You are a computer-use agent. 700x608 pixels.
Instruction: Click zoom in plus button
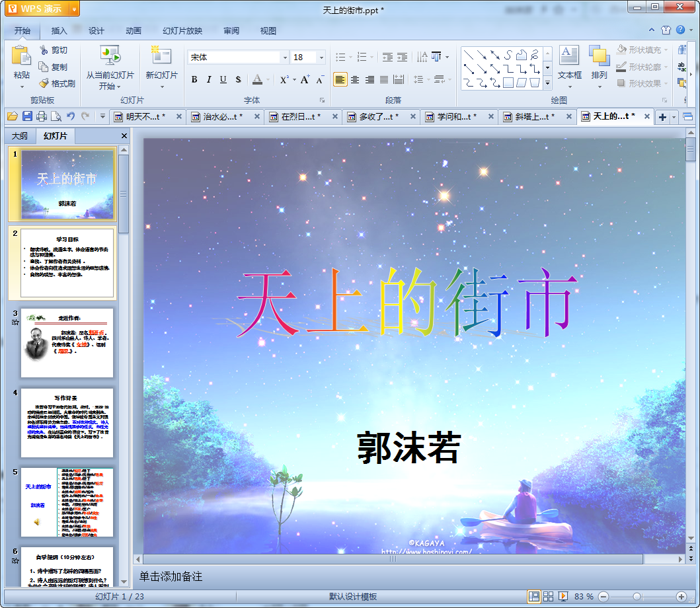click(681, 596)
